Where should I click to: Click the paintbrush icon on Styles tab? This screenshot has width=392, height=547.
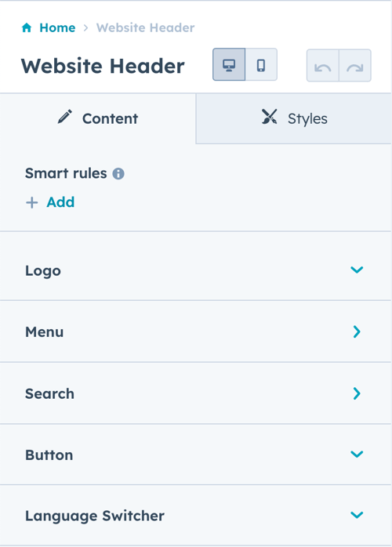[270, 117]
